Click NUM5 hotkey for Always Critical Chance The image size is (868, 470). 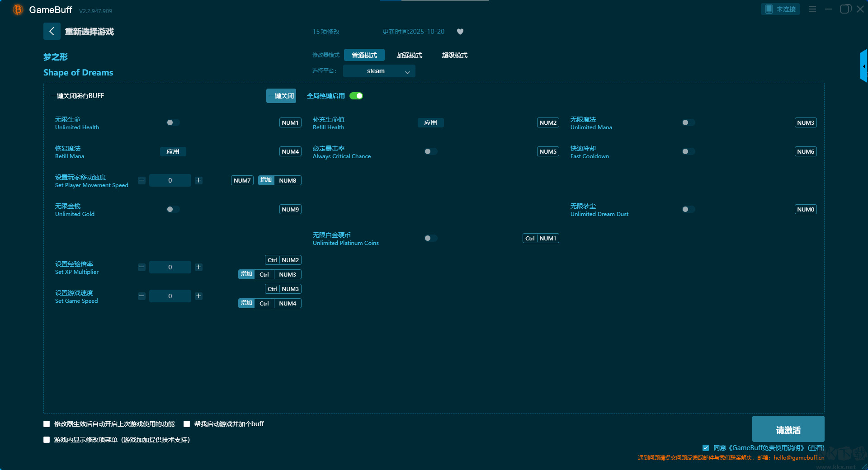(548, 151)
